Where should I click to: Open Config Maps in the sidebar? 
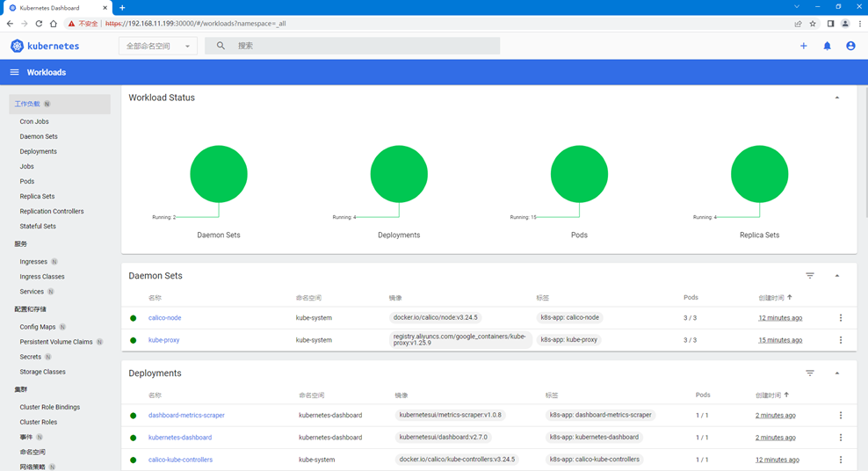[38, 327]
